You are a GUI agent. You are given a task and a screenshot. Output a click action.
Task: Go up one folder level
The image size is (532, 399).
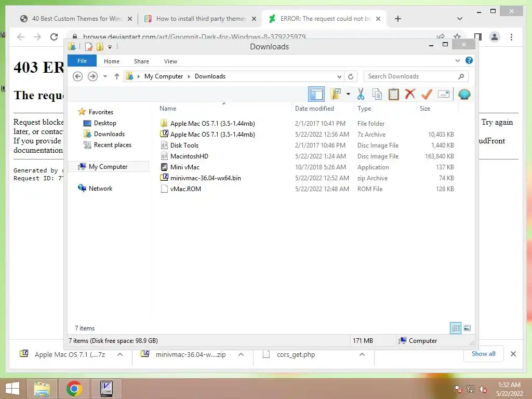coord(117,76)
